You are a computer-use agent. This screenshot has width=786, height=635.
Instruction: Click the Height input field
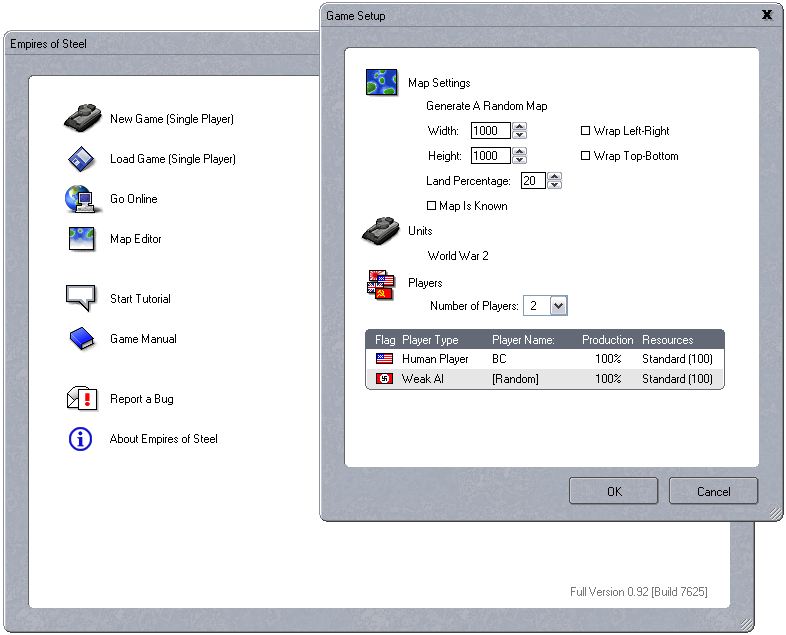[490, 156]
